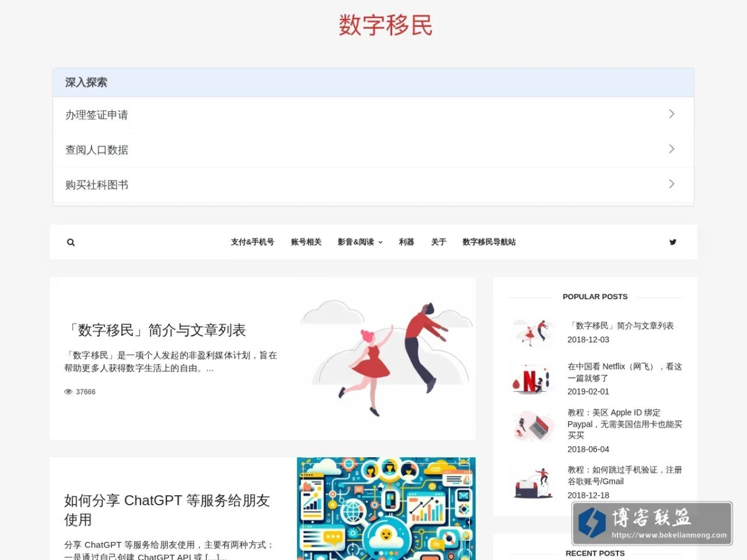Expand the 查阅人口数据 chevron arrow
The height and width of the screenshot is (560, 747).
tap(672, 149)
